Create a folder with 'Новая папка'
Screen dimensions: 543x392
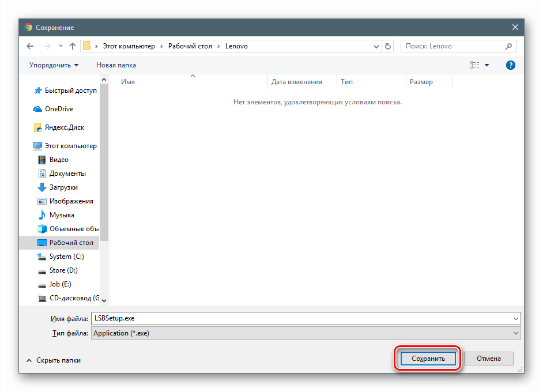[116, 65]
